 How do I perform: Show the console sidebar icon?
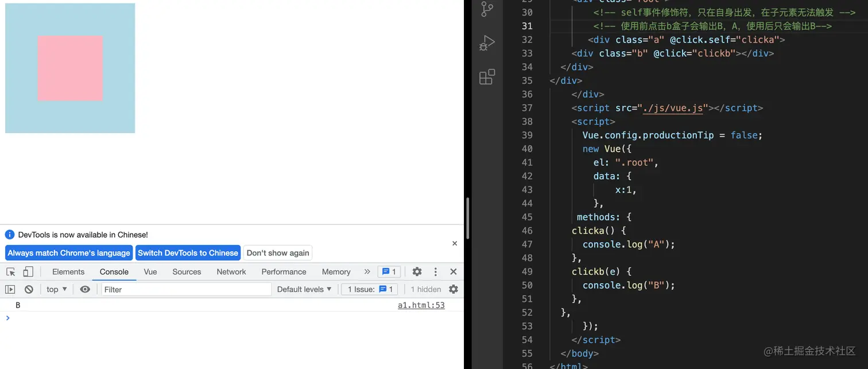[10, 289]
